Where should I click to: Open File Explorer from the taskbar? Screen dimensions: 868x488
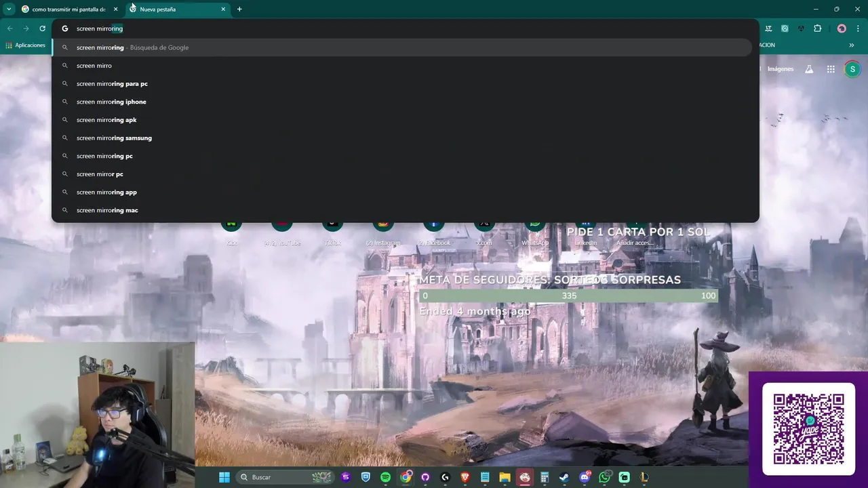point(505,477)
